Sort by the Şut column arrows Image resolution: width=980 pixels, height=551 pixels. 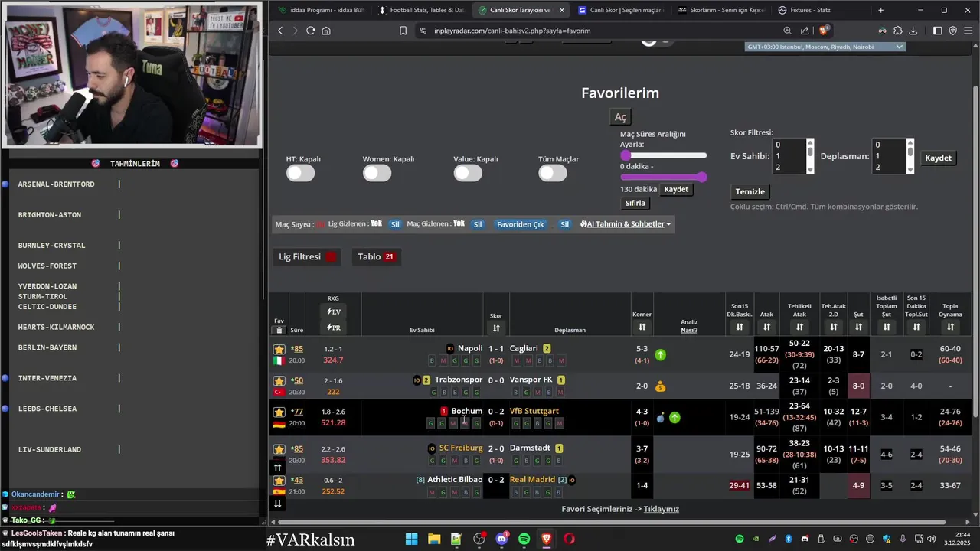858,327
